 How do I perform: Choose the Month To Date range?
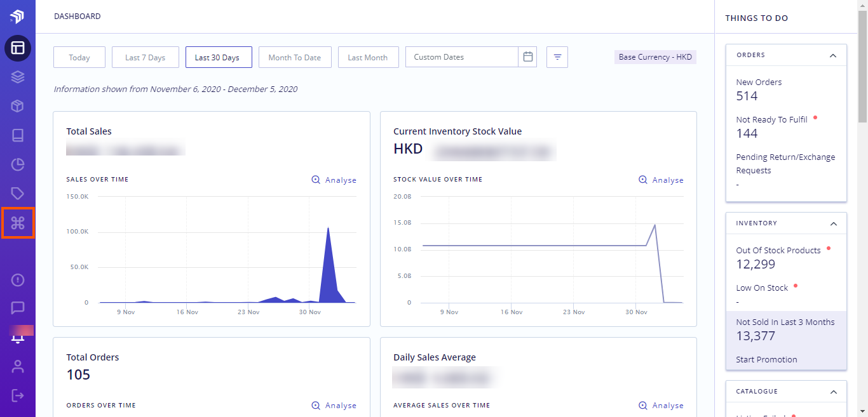[295, 57]
